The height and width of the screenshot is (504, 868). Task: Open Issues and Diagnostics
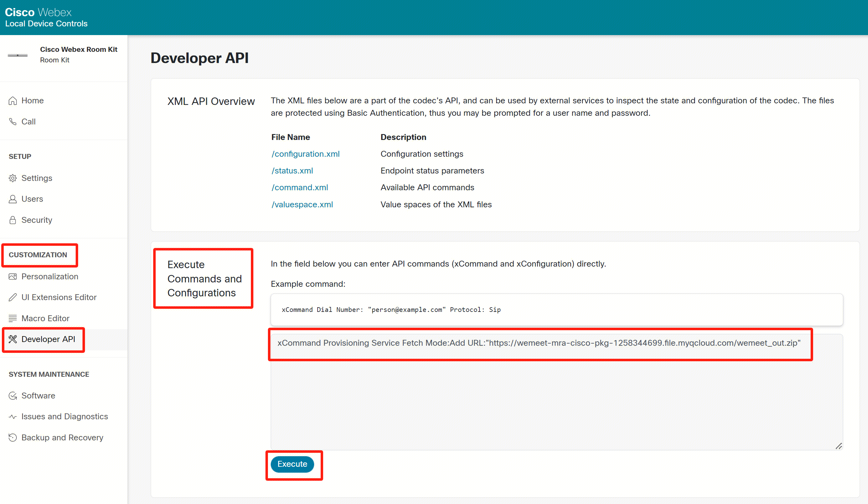click(64, 417)
